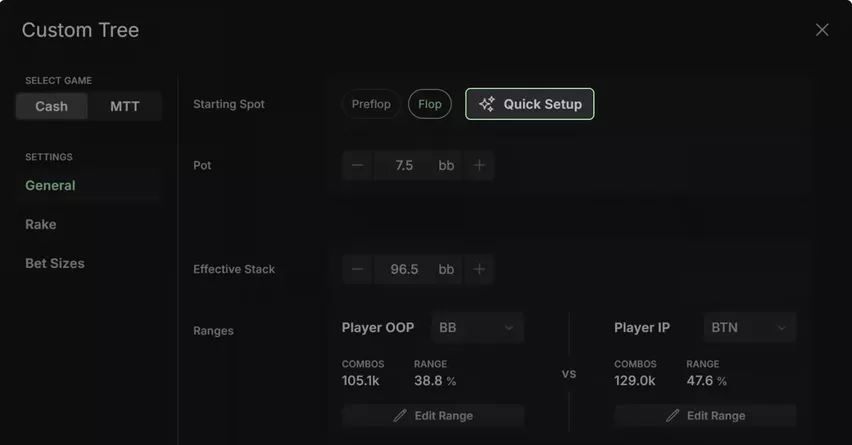852x445 pixels.
Task: Choose Preflop as starting spot
Action: click(371, 104)
